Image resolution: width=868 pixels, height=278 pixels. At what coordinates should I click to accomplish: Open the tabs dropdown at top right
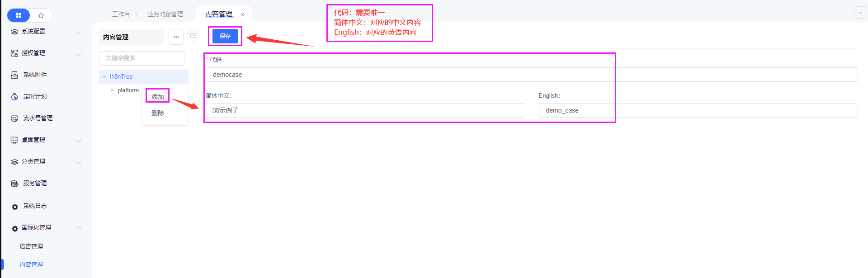tap(860, 13)
